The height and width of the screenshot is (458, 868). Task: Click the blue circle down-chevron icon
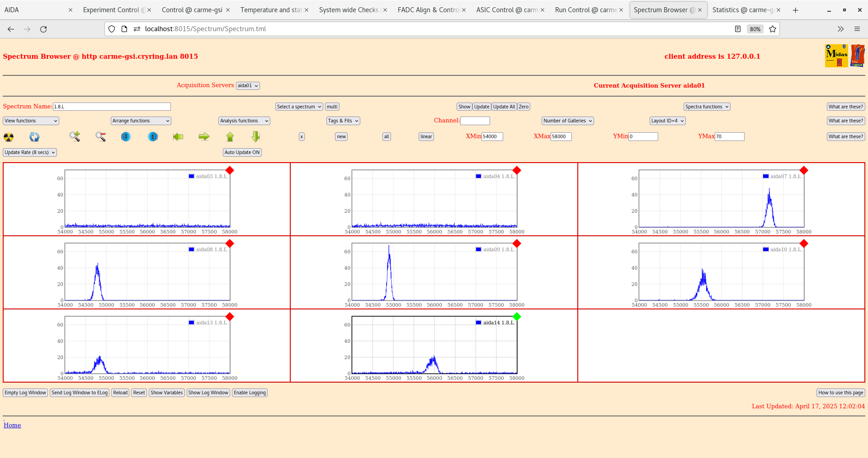(x=126, y=136)
